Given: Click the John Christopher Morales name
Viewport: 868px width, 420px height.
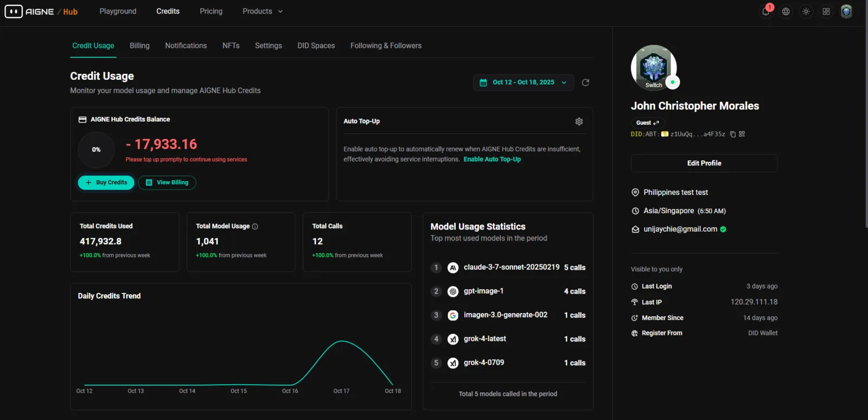Looking at the screenshot, I should point(695,106).
